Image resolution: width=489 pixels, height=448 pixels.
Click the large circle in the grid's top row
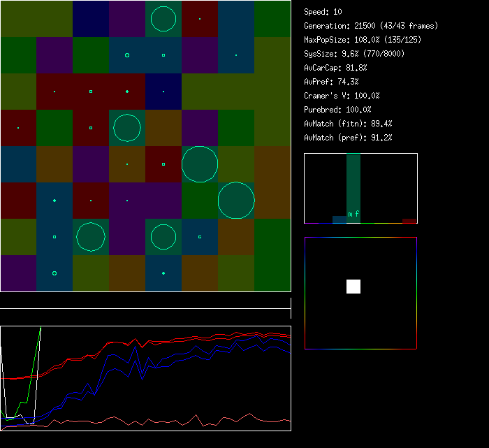pos(163,19)
